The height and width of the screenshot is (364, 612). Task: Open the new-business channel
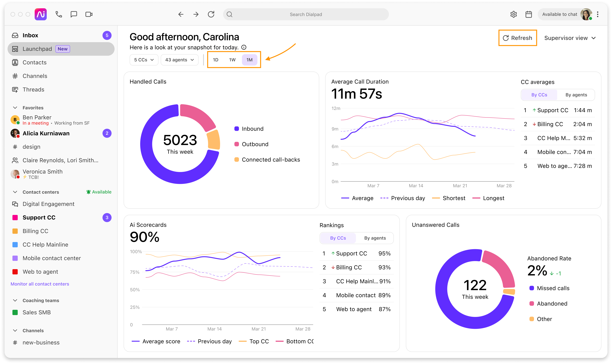tap(61, 342)
